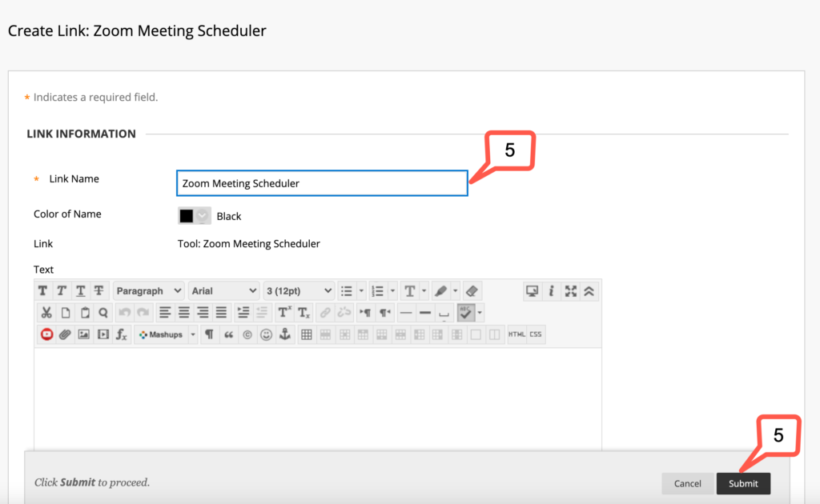The height and width of the screenshot is (504, 820).
Task: Apply highlight color with marker icon
Action: point(441,291)
